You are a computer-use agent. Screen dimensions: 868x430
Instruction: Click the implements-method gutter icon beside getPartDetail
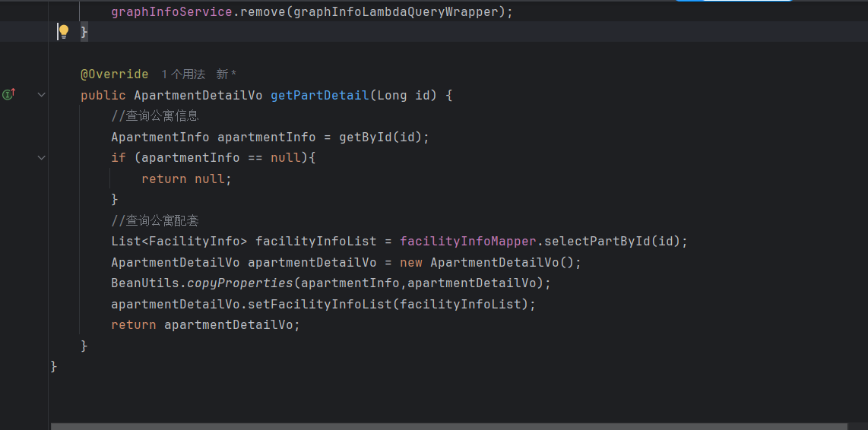[x=9, y=95]
